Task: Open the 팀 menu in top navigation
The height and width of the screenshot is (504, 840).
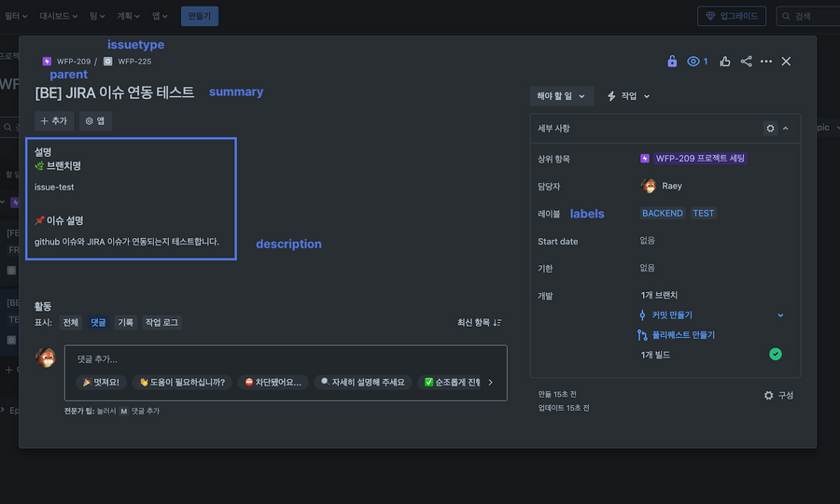Action: click(97, 16)
